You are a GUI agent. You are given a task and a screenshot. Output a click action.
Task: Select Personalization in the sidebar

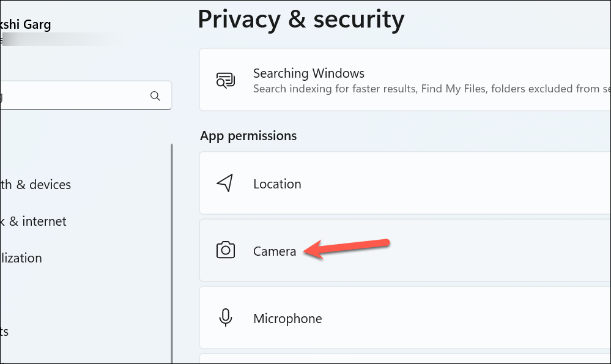coord(21,258)
